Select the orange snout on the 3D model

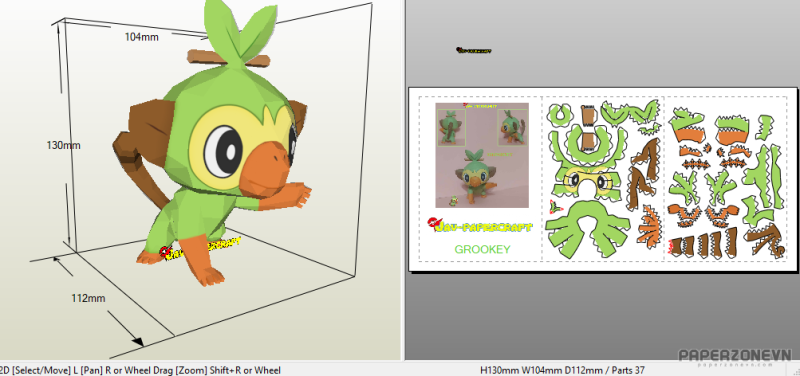point(263,171)
